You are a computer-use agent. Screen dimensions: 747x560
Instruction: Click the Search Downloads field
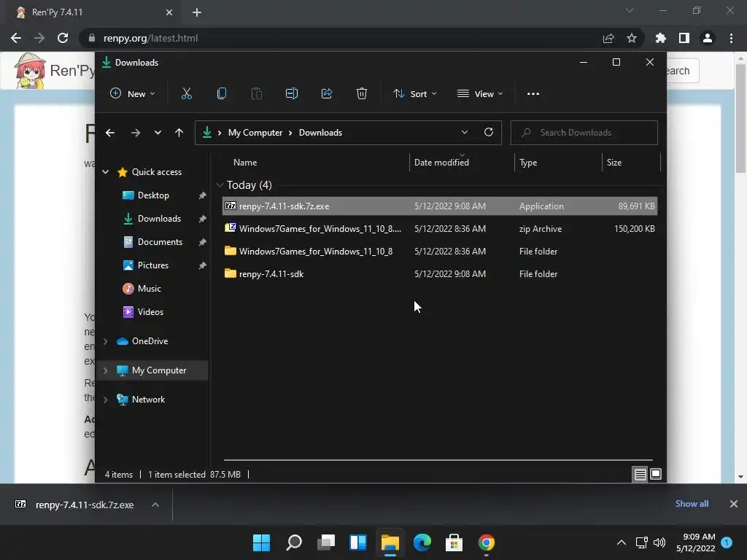coord(584,133)
